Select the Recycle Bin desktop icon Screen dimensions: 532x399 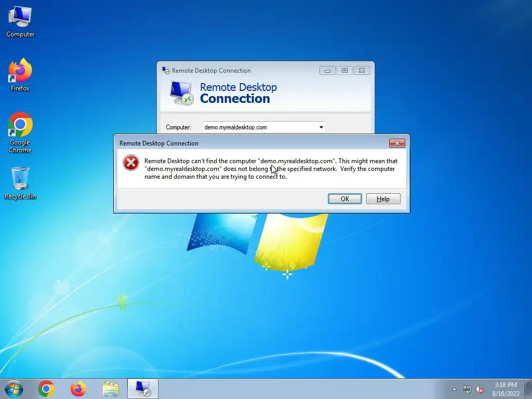click(x=20, y=183)
